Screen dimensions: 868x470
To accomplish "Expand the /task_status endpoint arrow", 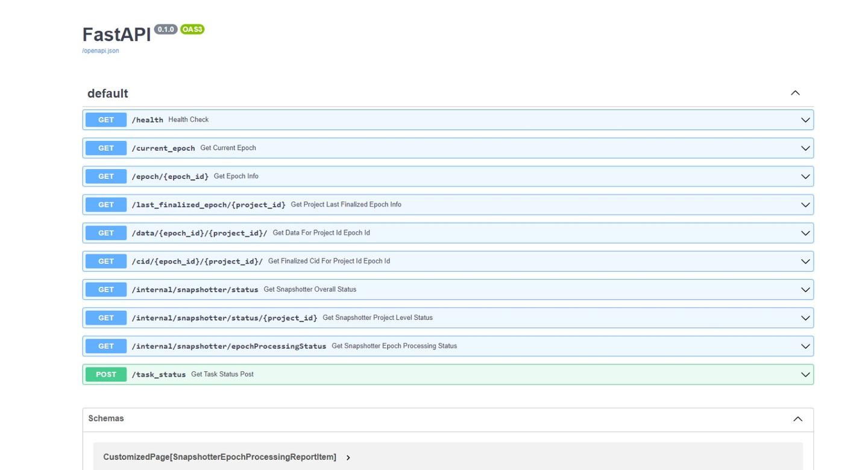I will [x=805, y=375].
